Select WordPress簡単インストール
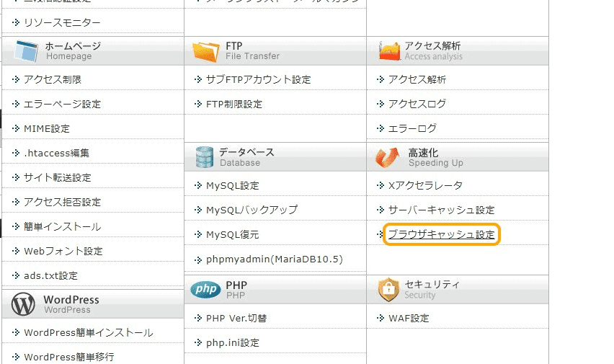This screenshot has height=364, width=614. [89, 333]
